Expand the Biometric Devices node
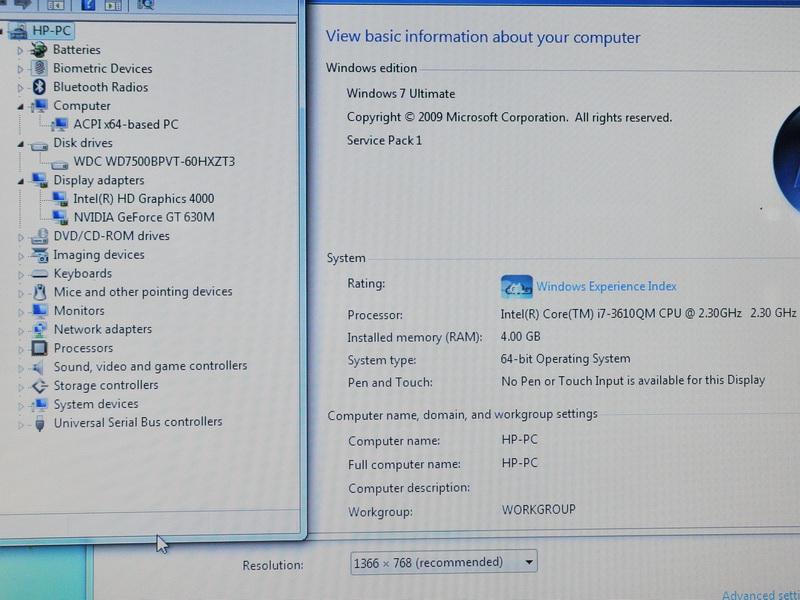This screenshot has height=600, width=800. pyautogui.click(x=20, y=69)
